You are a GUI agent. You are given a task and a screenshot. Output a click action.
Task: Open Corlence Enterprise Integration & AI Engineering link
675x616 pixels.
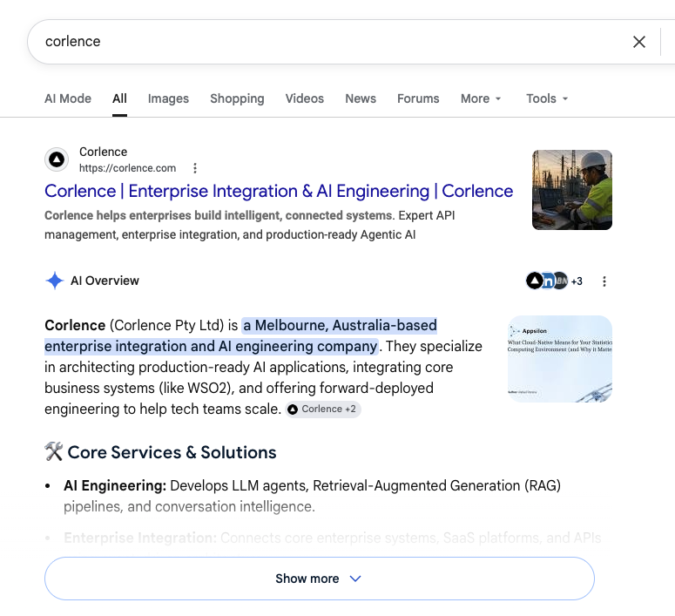[x=279, y=191]
